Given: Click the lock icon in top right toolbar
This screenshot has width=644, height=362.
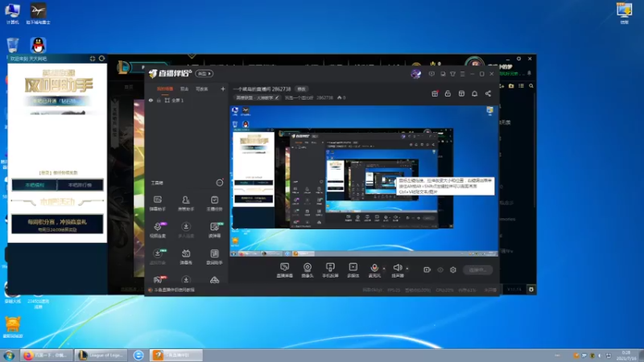Looking at the screenshot, I should pyautogui.click(x=448, y=93).
